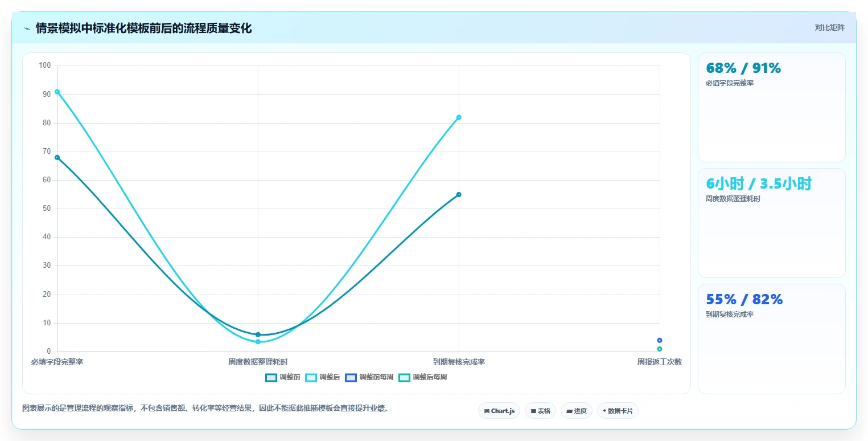Click the green 调整后每周 point at 周报返工次数
868x441 pixels.
point(660,349)
